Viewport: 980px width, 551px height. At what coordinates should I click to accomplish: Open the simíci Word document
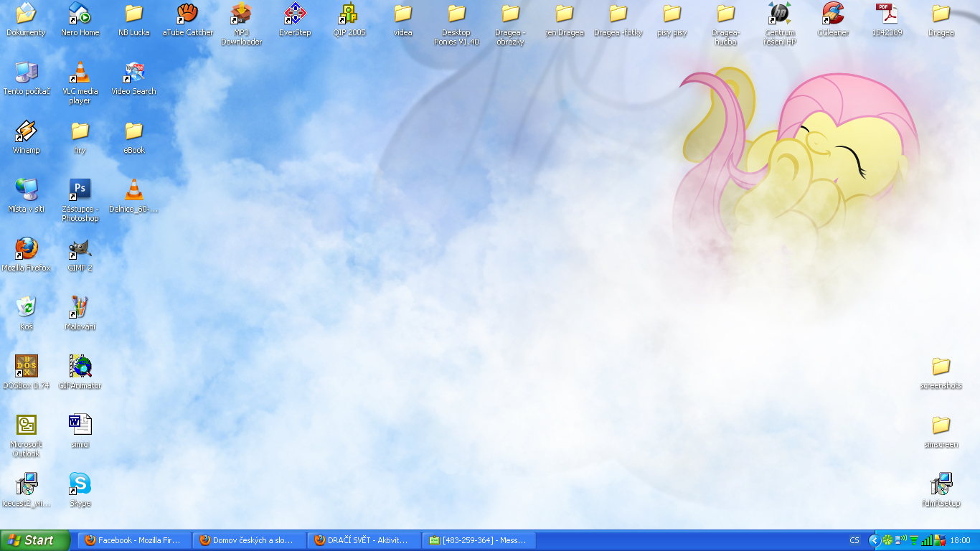pyautogui.click(x=80, y=431)
